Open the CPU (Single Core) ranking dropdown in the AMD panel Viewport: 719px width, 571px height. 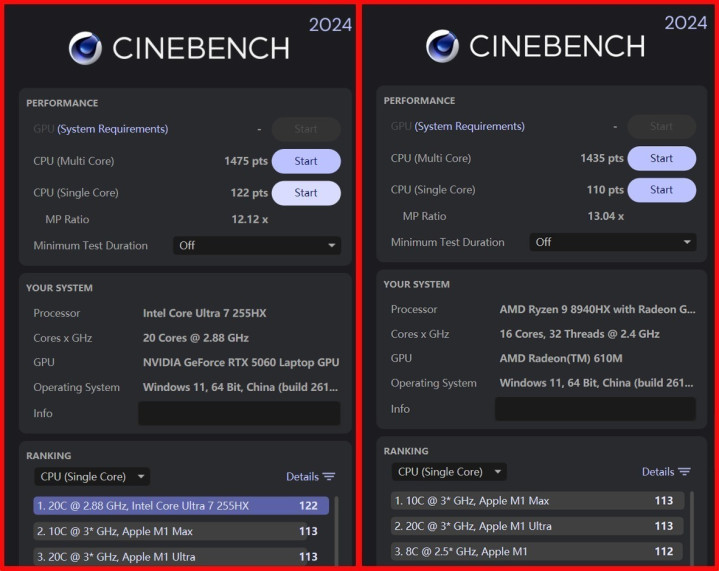[x=449, y=472]
